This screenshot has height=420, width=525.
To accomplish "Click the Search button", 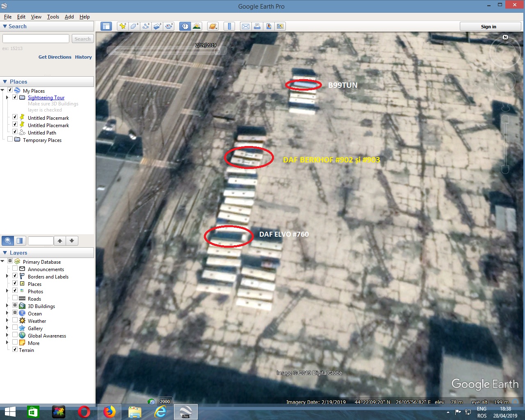I will tap(82, 39).
